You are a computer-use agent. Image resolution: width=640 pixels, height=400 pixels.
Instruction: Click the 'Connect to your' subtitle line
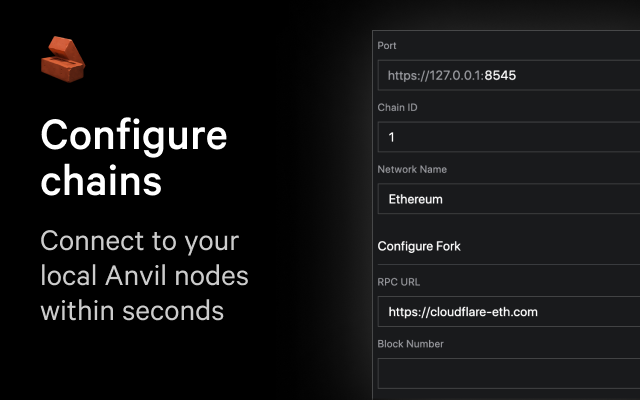coord(139,241)
